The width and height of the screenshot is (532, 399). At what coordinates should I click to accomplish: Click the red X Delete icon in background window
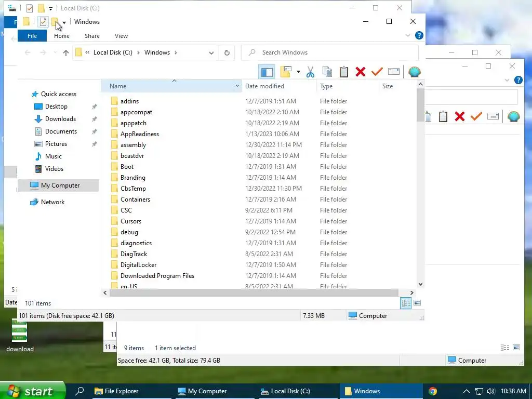[460, 116]
